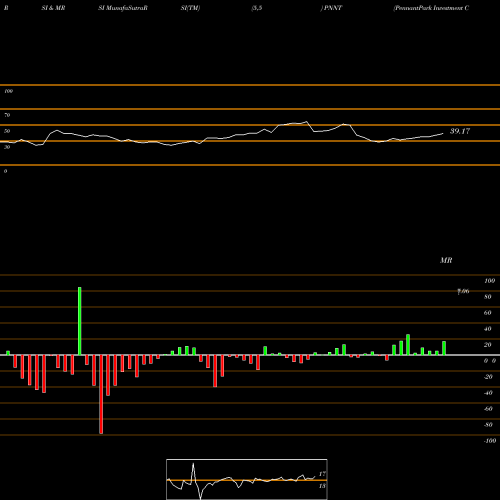Open the mini price chart thumbnail at the bottom
Image resolution: width=500 pixels, height=500 pixels.
(247, 479)
